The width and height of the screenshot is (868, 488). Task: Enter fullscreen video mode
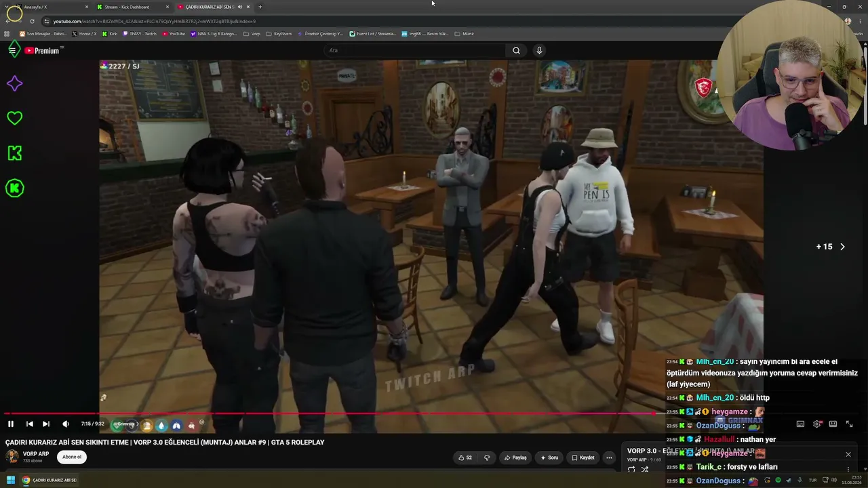pyautogui.click(x=849, y=424)
